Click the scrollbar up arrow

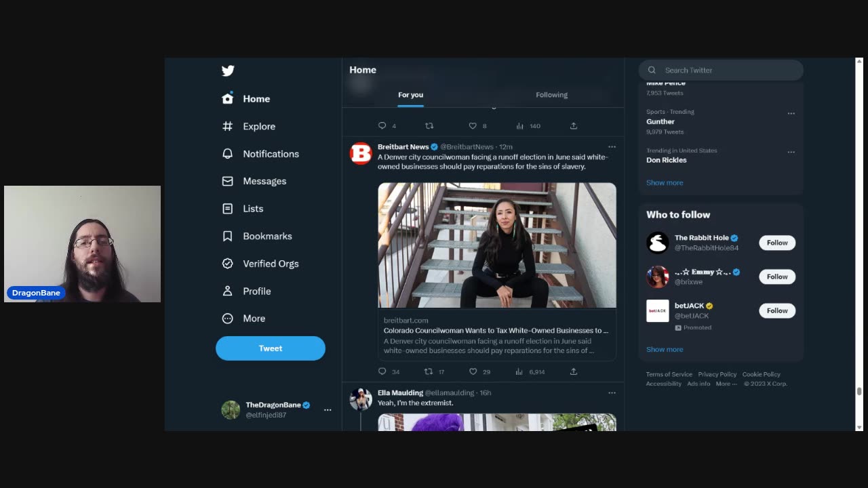(859, 62)
